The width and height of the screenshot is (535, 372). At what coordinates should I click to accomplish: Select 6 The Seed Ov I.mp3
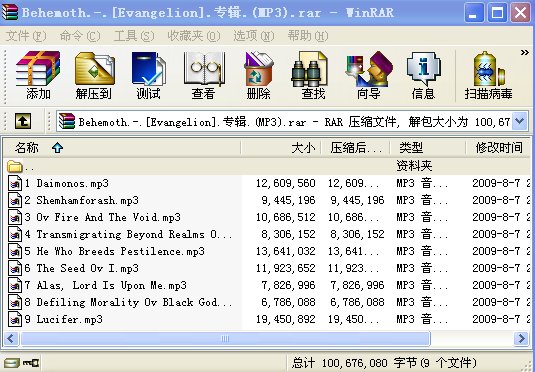pyautogui.click(x=82, y=269)
